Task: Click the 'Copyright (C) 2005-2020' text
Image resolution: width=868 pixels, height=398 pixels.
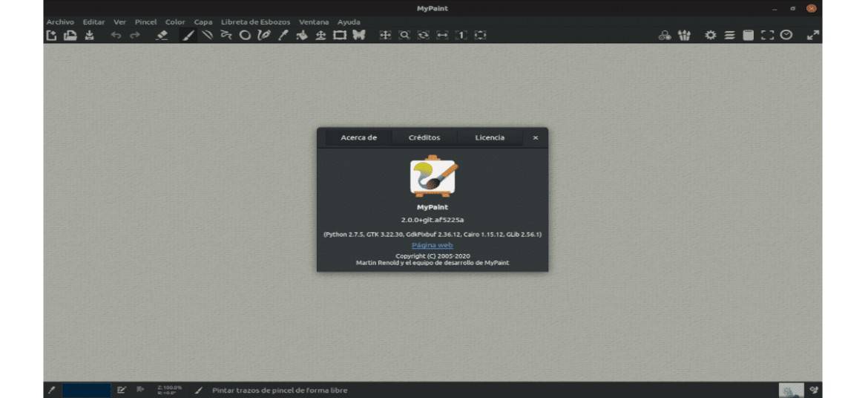Action: click(x=433, y=256)
